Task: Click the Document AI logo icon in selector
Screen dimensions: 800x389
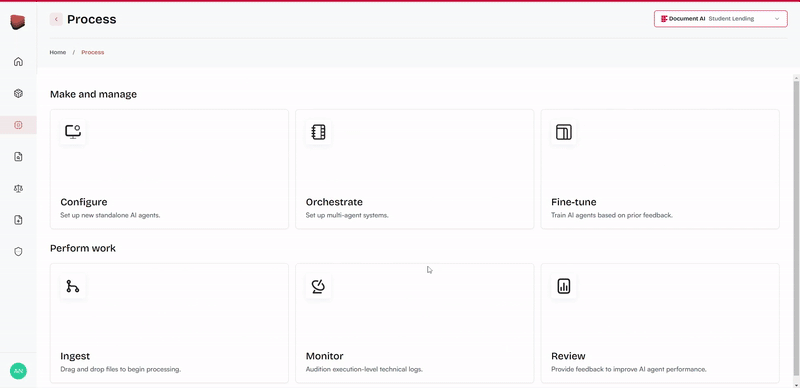Action: coord(664,19)
